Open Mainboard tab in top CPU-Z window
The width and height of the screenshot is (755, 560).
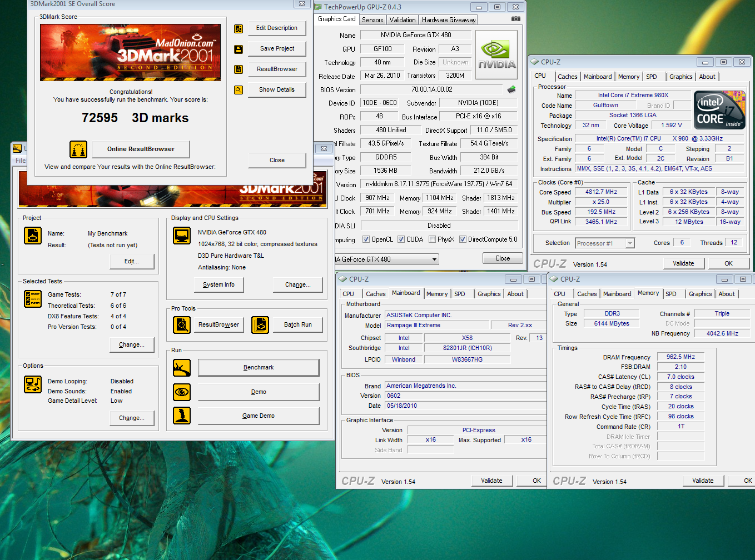point(598,77)
